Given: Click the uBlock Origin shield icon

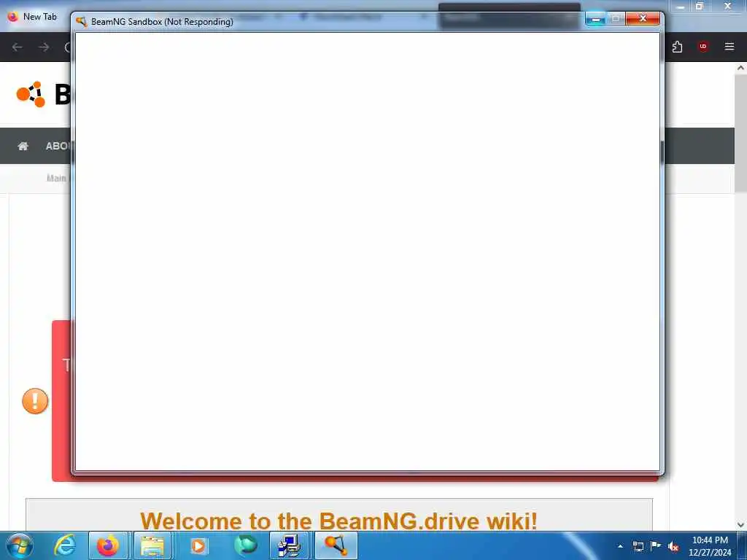Looking at the screenshot, I should coord(703,47).
